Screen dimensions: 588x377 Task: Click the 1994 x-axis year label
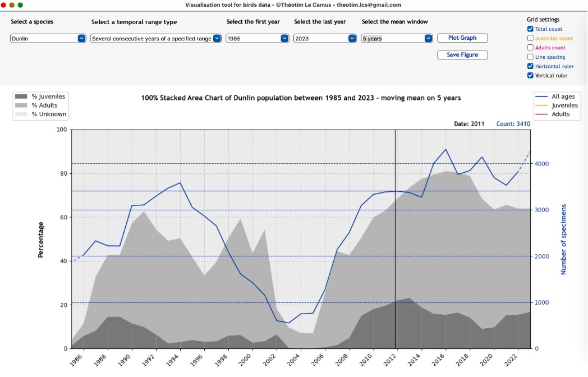pos(172,361)
